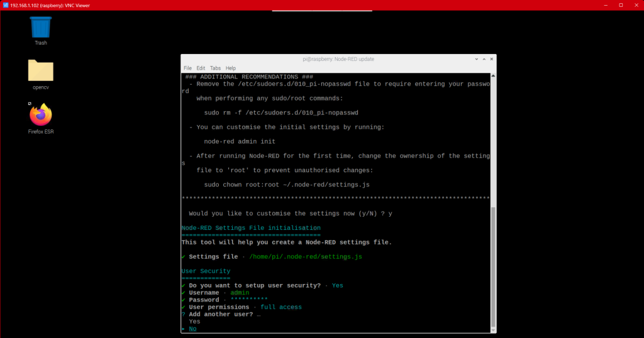Click the terminal title 'pi@raspberry: Node-RED update'
This screenshot has height=338, width=644.
tap(338, 59)
